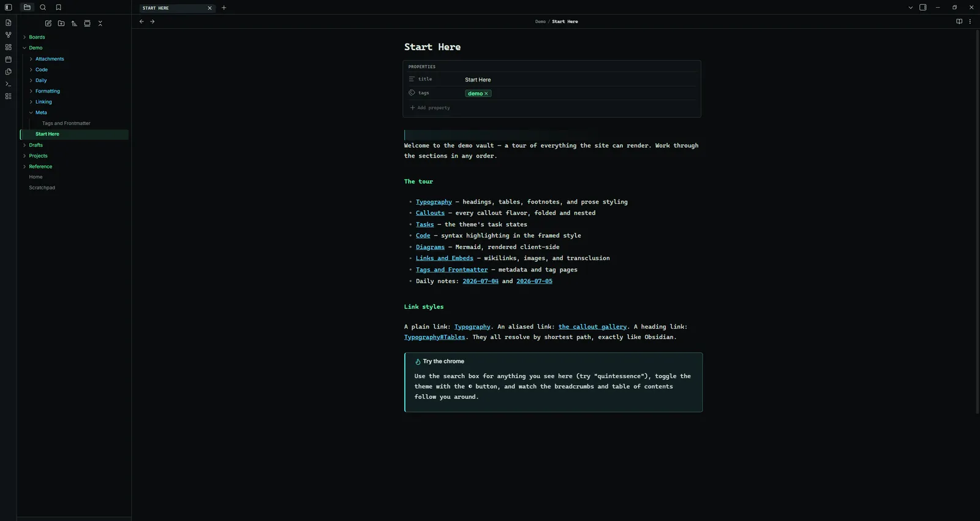Open the bookmarks pane icon
The width and height of the screenshot is (980, 521).
pos(59,7)
